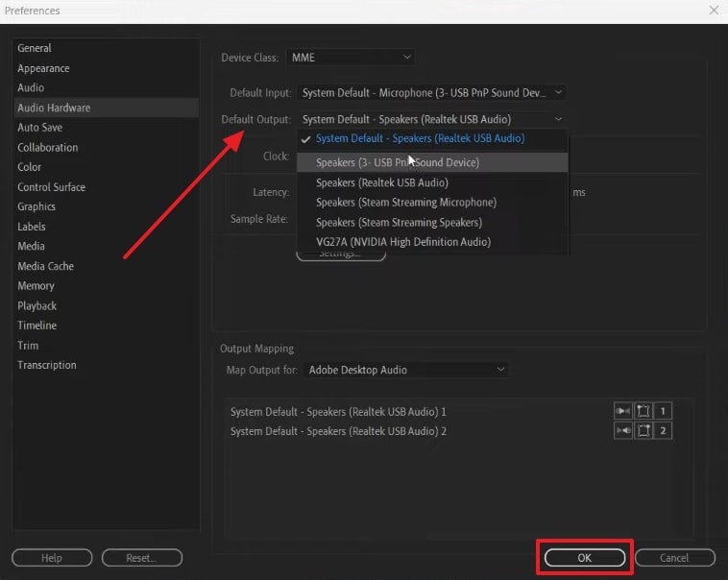Click the right speaker icon in the Realtek USB Audio 2 row
Viewport: 728px width, 580px height.
[x=623, y=431]
